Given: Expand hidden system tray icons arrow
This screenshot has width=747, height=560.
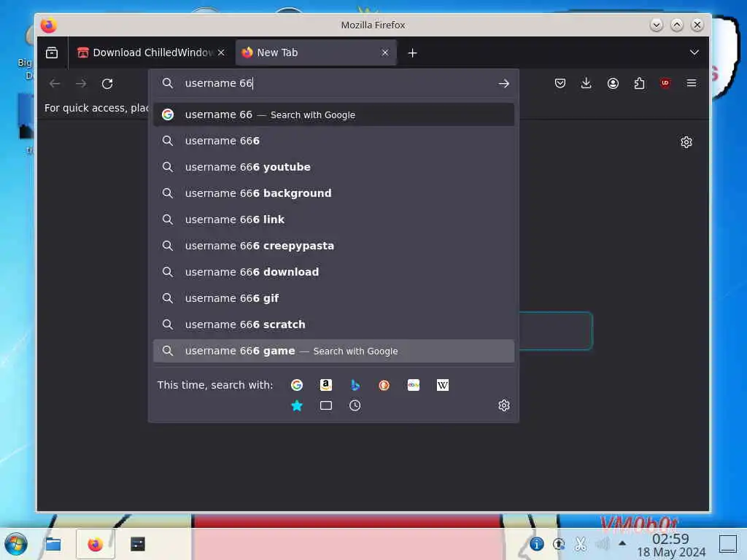Looking at the screenshot, I should 622,543.
